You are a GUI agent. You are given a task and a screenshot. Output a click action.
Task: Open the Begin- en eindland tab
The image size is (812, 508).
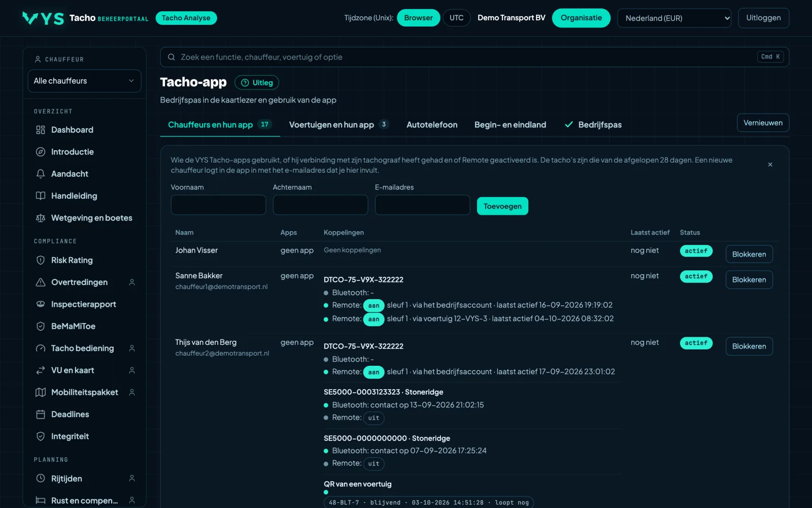[510, 125]
